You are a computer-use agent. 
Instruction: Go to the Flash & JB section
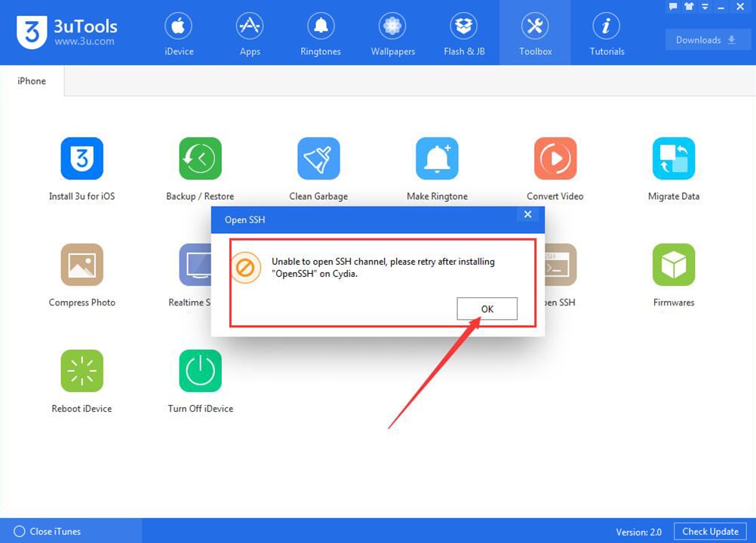coord(464,32)
